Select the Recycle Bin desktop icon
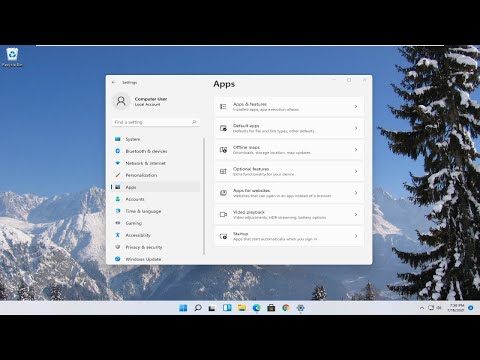This screenshot has height=360, width=480. 12,57
